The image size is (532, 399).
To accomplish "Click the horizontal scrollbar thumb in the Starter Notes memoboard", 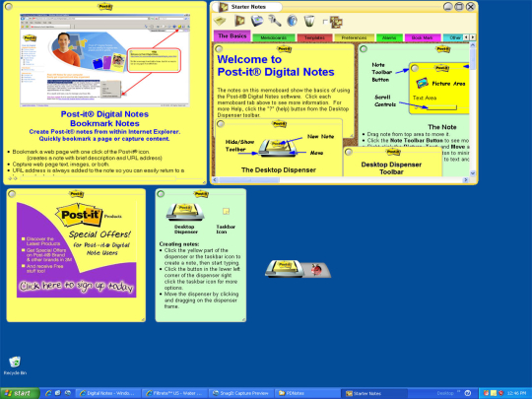I will point(249,180).
